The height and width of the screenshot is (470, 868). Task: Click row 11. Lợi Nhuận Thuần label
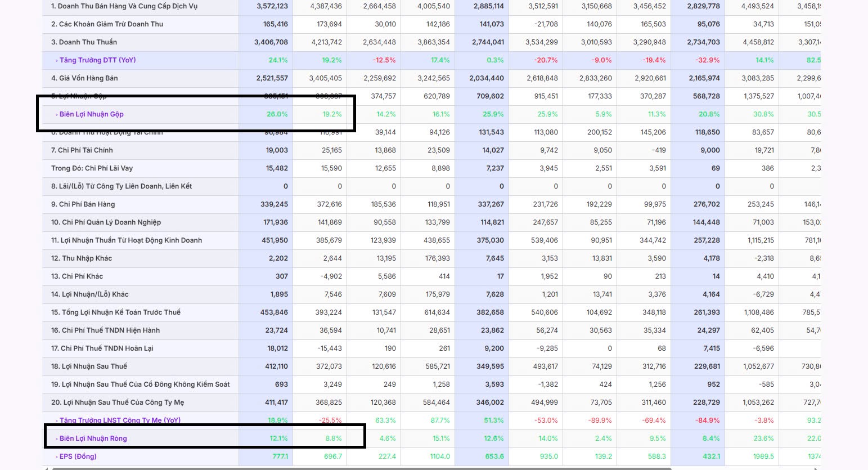click(x=127, y=240)
